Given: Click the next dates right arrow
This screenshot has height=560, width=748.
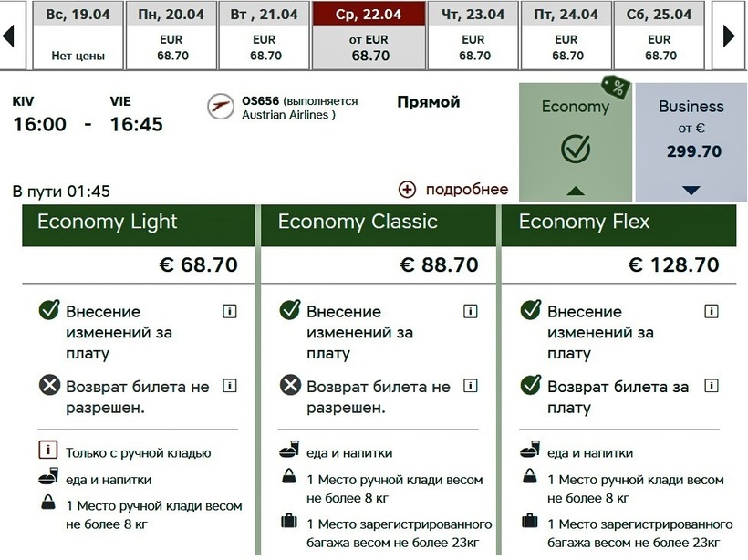Looking at the screenshot, I should (729, 36).
